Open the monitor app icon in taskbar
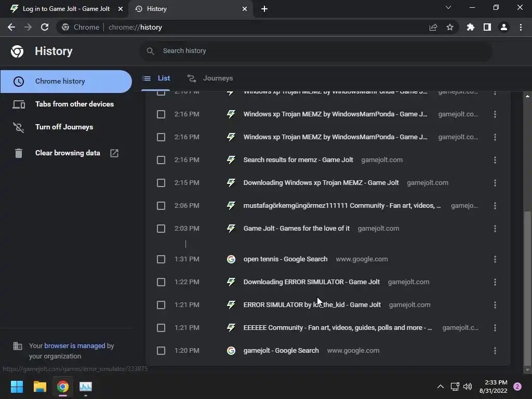This screenshot has width=532, height=399. tap(86, 387)
